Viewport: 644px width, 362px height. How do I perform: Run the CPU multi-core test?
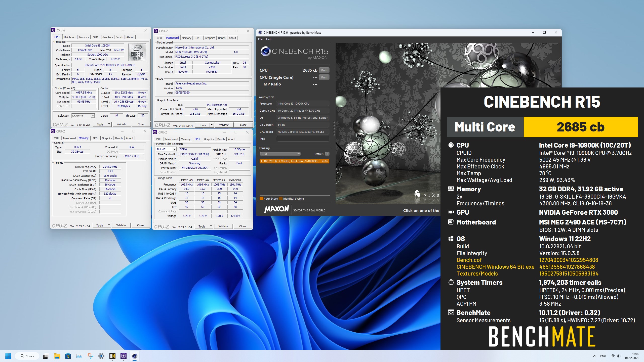[x=324, y=70]
